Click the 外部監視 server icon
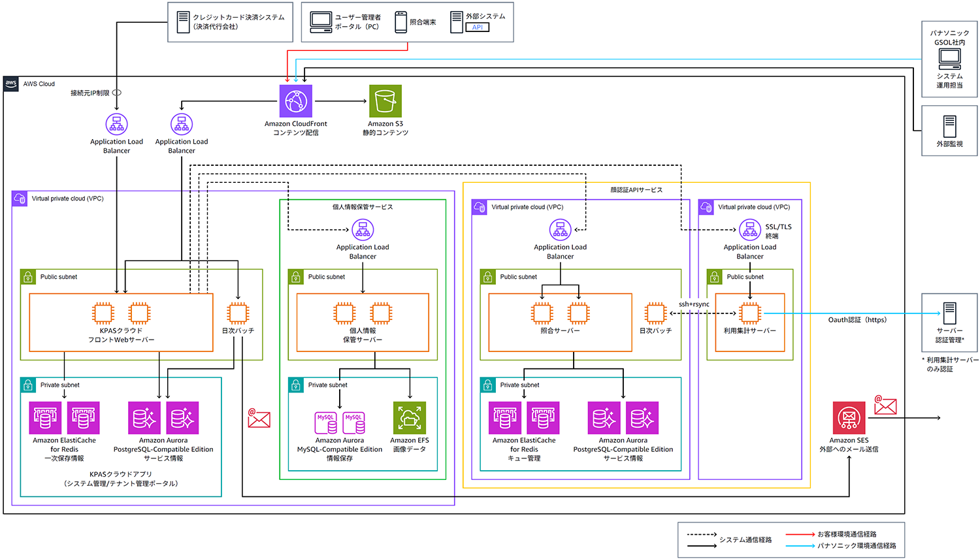This screenshot has height=559, width=980. (950, 126)
